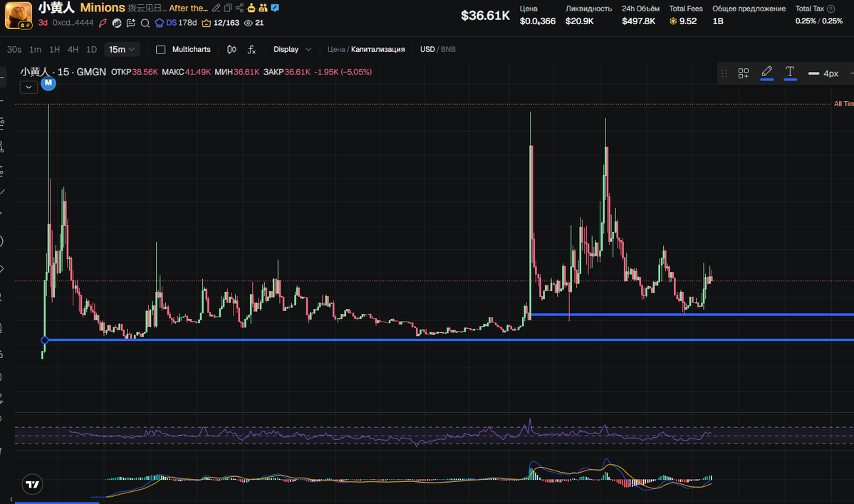Select BNB as chart currency
The height and width of the screenshot is (504, 854).
point(448,50)
